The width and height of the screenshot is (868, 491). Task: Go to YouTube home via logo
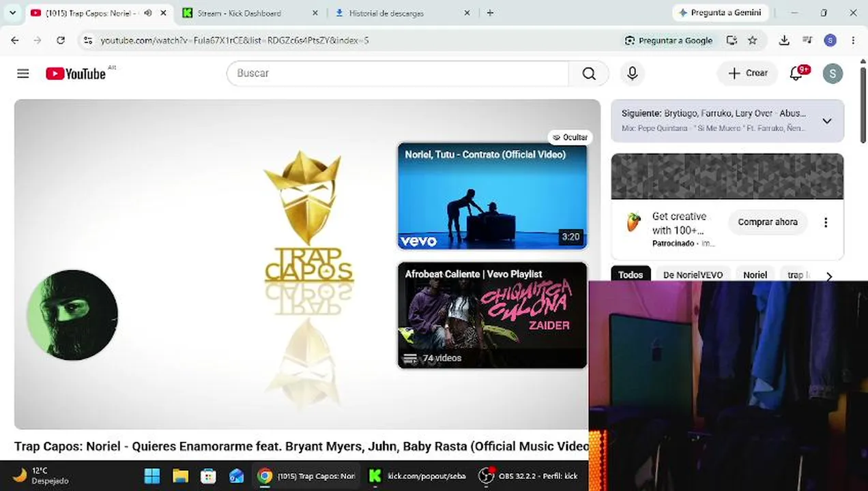[76, 74]
